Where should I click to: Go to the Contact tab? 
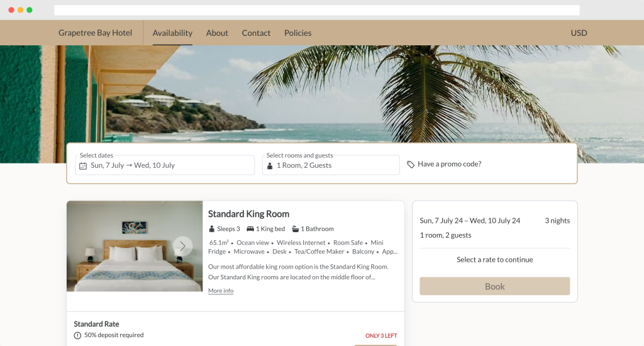pyautogui.click(x=256, y=33)
